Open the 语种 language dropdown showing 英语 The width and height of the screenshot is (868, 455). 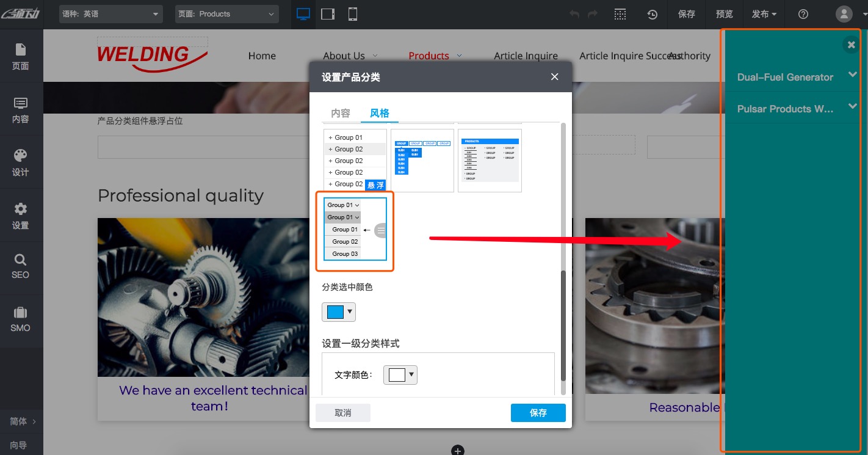pos(110,13)
